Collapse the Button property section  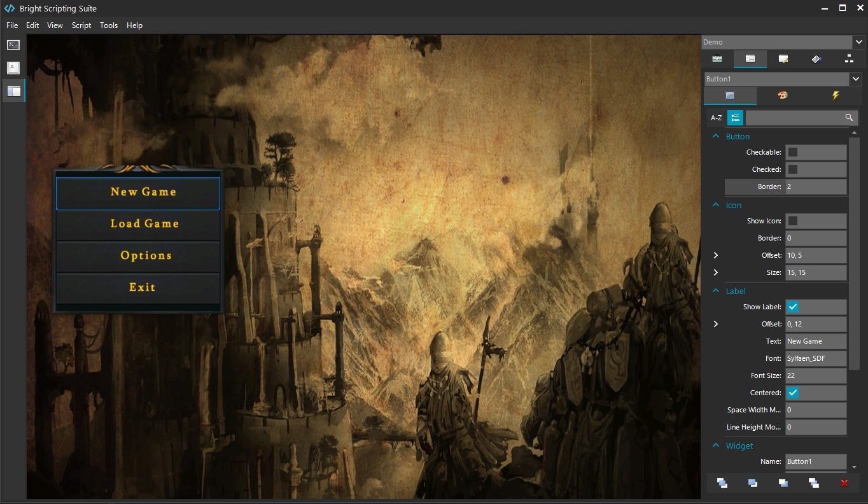click(715, 136)
